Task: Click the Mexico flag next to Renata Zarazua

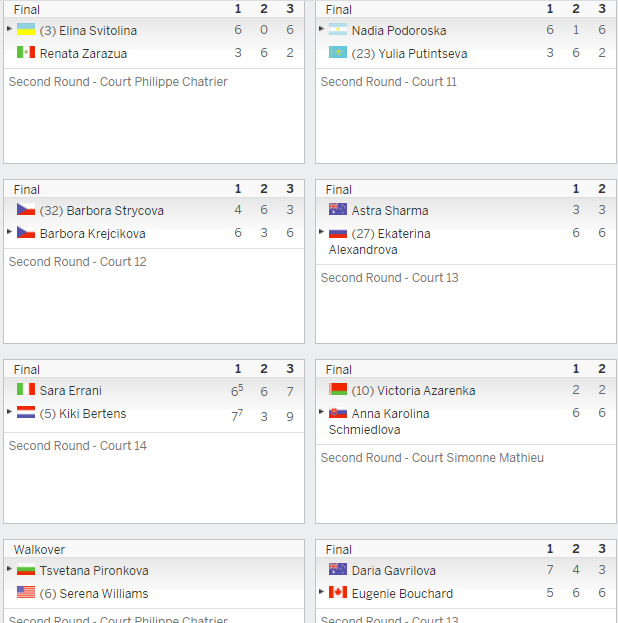Action: click(x=26, y=52)
